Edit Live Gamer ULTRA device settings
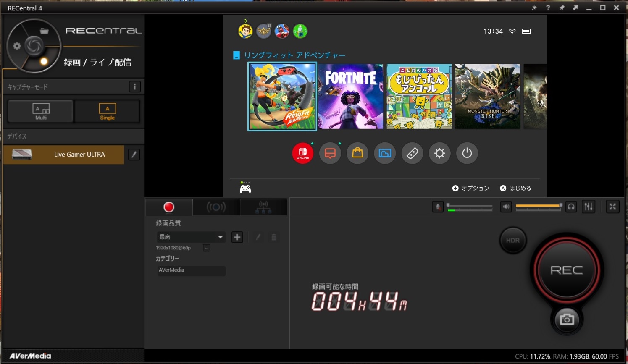This screenshot has width=628, height=364. coord(134,155)
